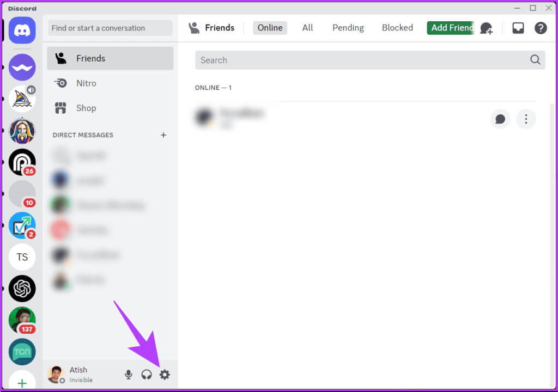Switch to the Online friends tab
The width and height of the screenshot is (558, 392).
270,28
